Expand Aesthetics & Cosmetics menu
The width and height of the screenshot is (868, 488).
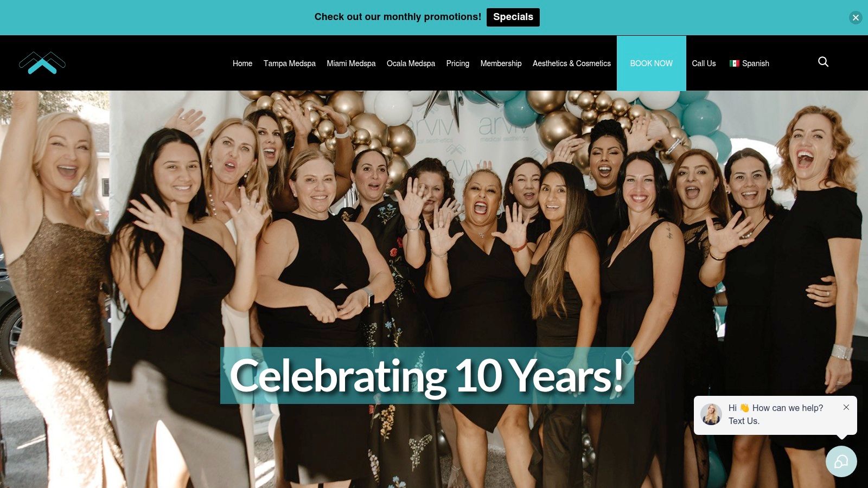571,63
